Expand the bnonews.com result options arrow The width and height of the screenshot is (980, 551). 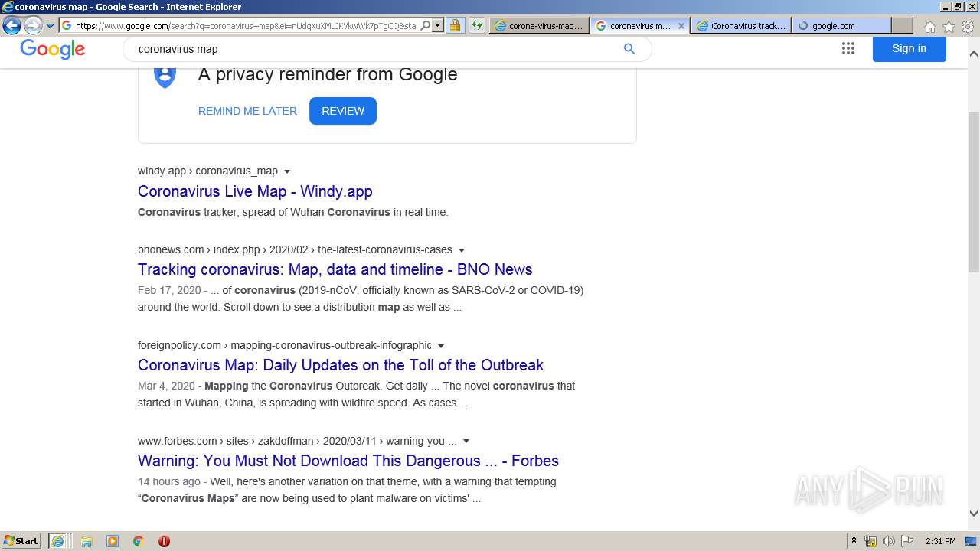(x=462, y=250)
